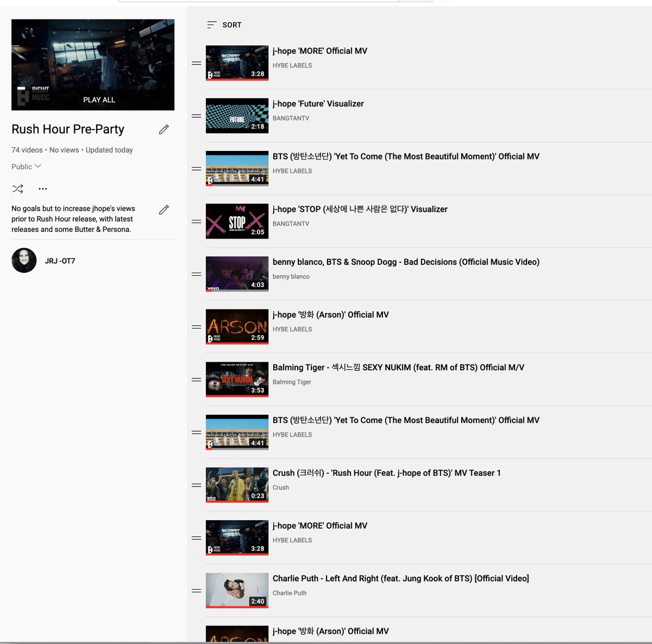Play all videos in playlist
652x644 pixels.
(x=99, y=100)
